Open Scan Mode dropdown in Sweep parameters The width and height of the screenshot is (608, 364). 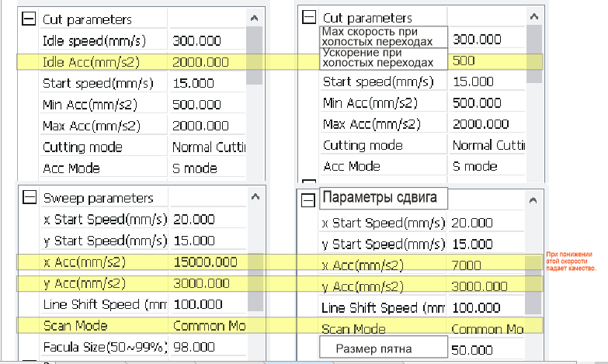(x=207, y=325)
